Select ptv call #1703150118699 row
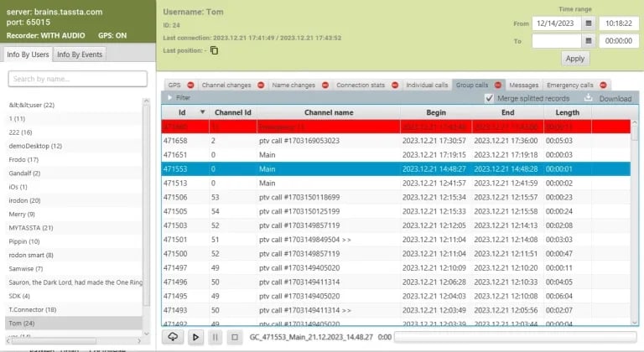This screenshot has width=644, height=352. pyautogui.click(x=396, y=197)
